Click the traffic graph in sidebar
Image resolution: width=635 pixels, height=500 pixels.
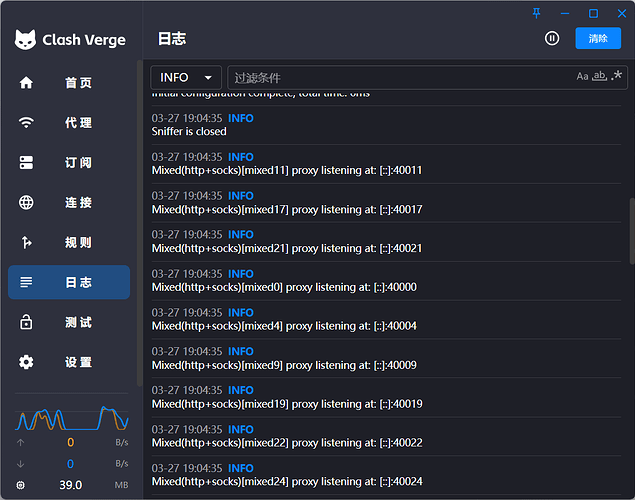pyautogui.click(x=72, y=418)
